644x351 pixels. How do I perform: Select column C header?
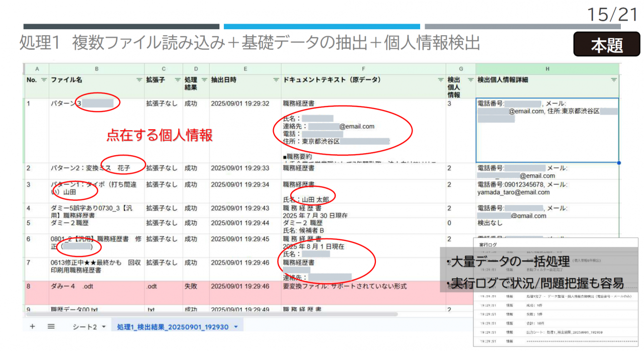pyautogui.click(x=164, y=68)
